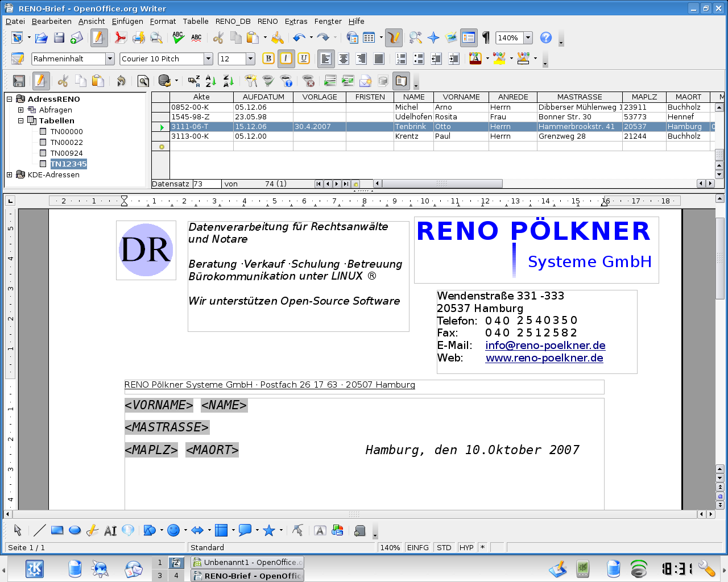Start Mail Merge from the database toolbar
Screen dimensions: 728x582
(365, 81)
